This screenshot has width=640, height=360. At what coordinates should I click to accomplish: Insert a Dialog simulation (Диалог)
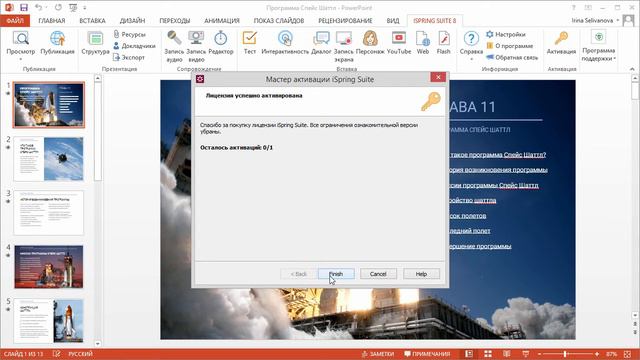321,43
